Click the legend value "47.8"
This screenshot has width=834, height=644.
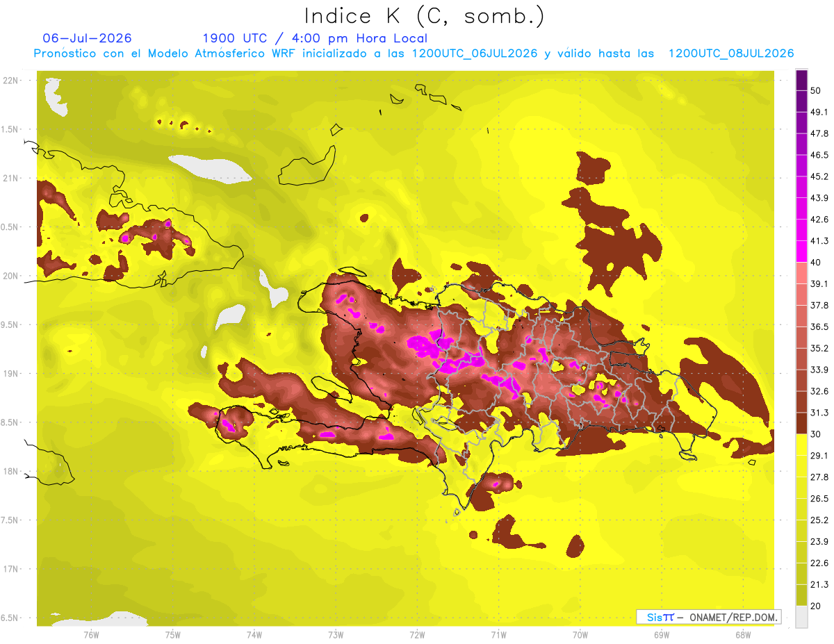819,133
